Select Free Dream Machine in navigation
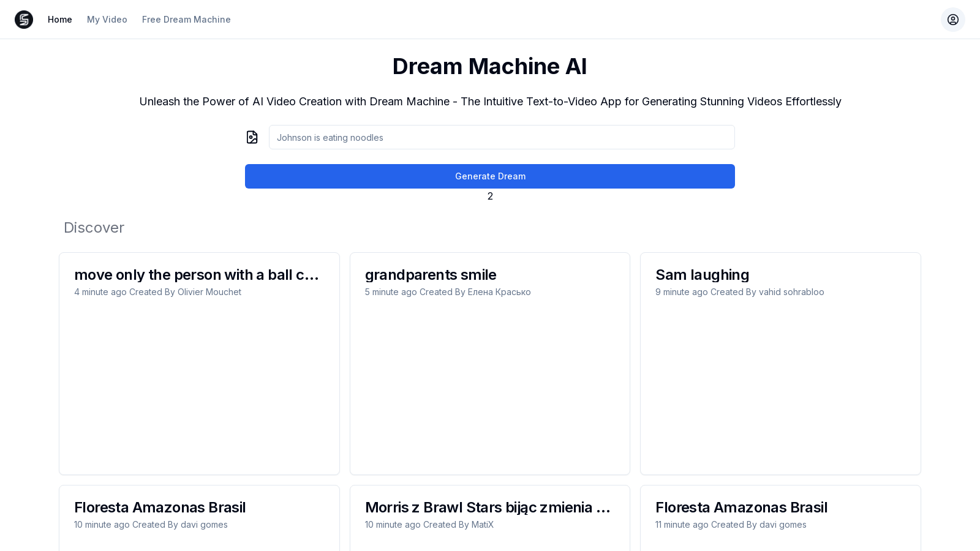 pyautogui.click(x=186, y=20)
